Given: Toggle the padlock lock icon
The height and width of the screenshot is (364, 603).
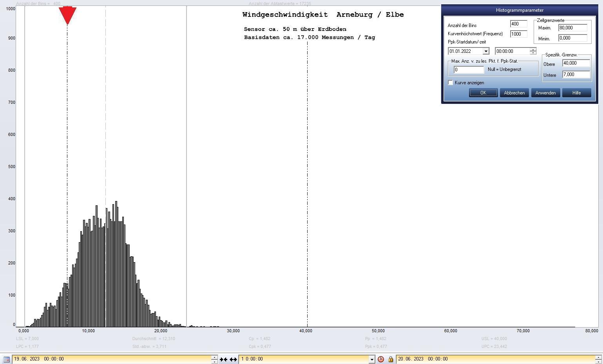Looking at the screenshot, I should click(390, 359).
